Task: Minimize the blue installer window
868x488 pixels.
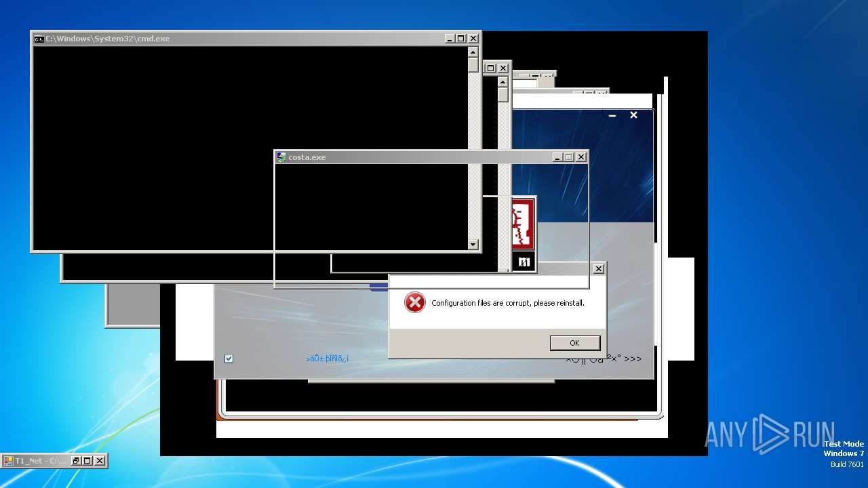Action: [612, 116]
